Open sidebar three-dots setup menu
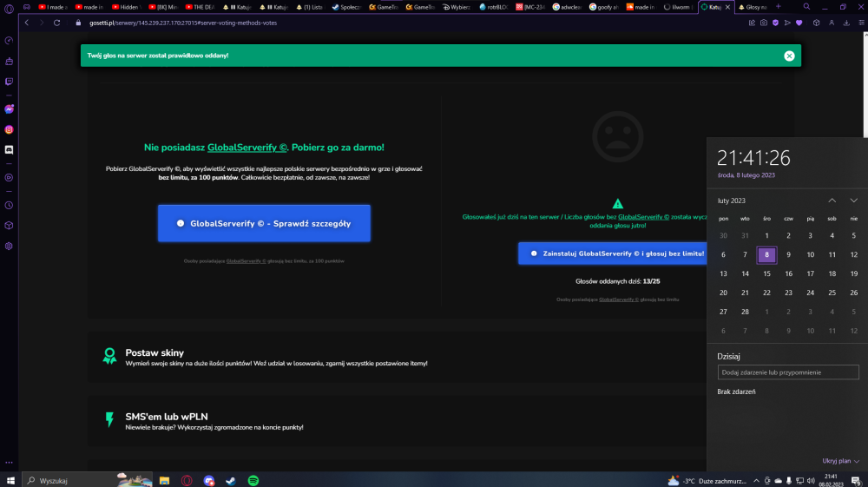This screenshot has width=868, height=487. [9, 462]
